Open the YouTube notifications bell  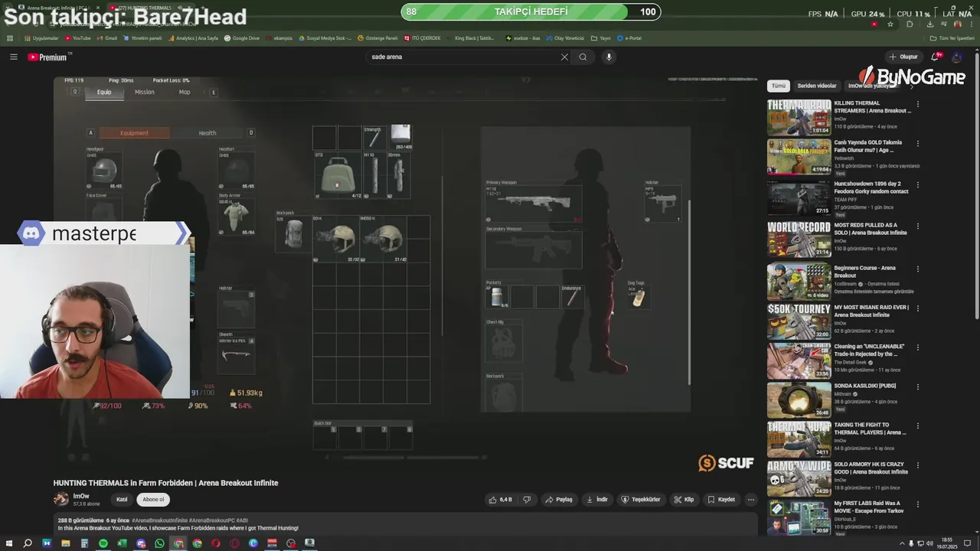tap(936, 57)
